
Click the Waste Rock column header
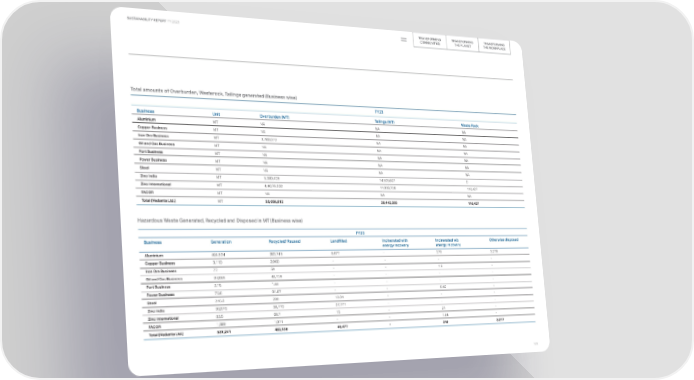469,126
